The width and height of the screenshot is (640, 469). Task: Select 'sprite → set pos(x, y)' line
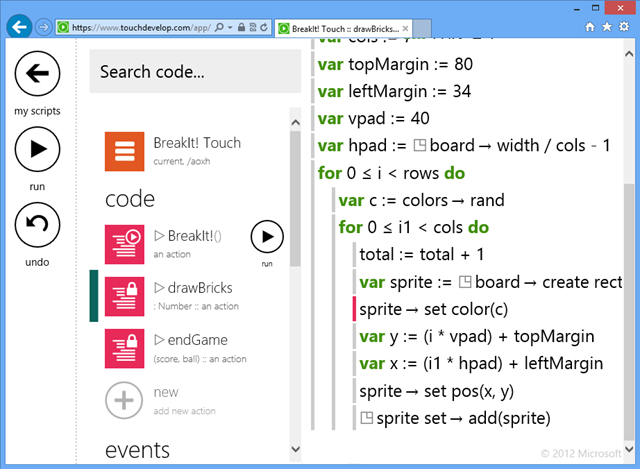coord(437,391)
